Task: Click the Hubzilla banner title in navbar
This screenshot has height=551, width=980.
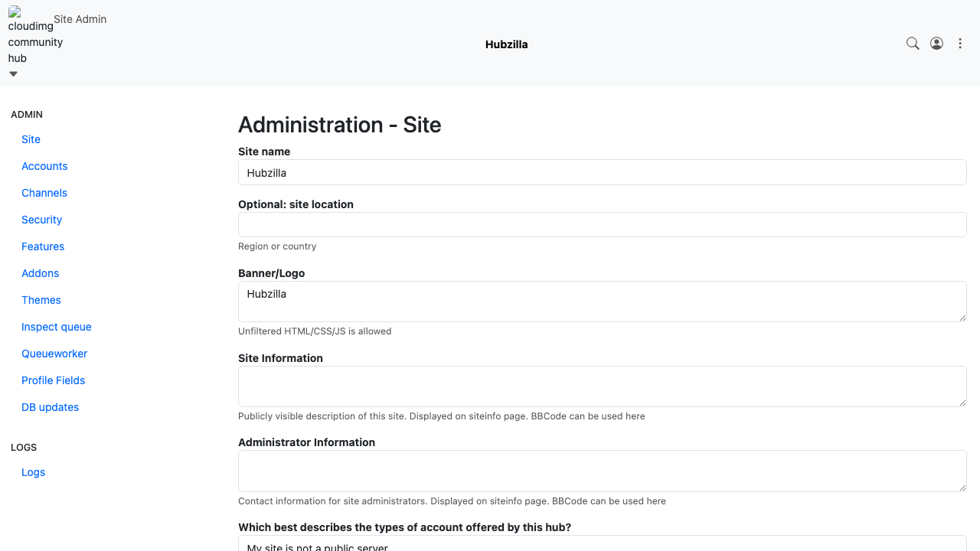Action: (507, 44)
